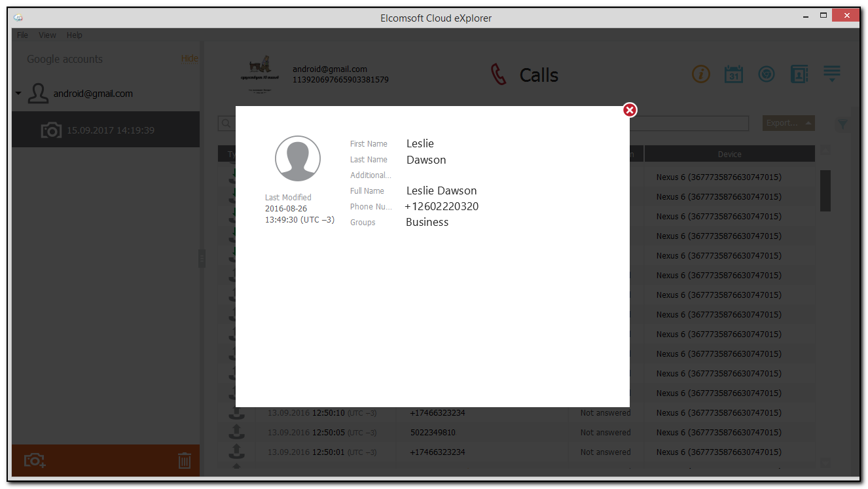Open the Calendar data category icon

click(734, 74)
